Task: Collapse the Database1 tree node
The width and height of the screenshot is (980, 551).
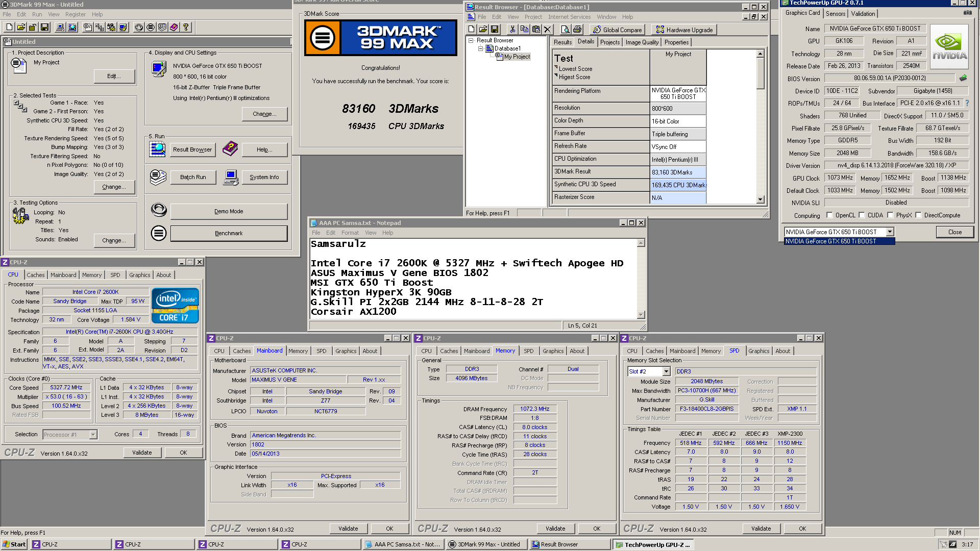Action: pyautogui.click(x=480, y=48)
